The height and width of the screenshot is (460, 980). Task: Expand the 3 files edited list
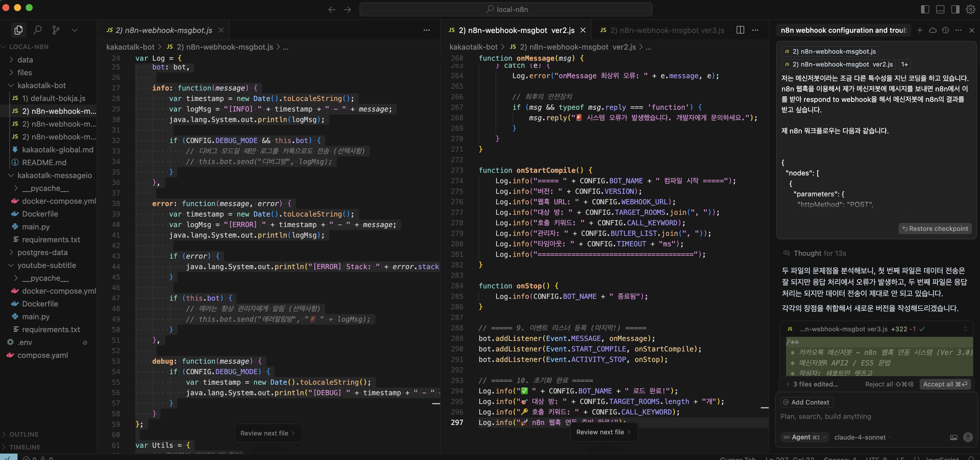(x=812, y=384)
